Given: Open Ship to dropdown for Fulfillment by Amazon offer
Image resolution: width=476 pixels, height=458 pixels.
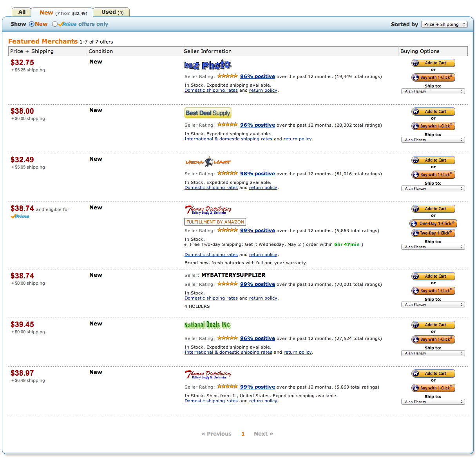Looking at the screenshot, I should [x=433, y=247].
